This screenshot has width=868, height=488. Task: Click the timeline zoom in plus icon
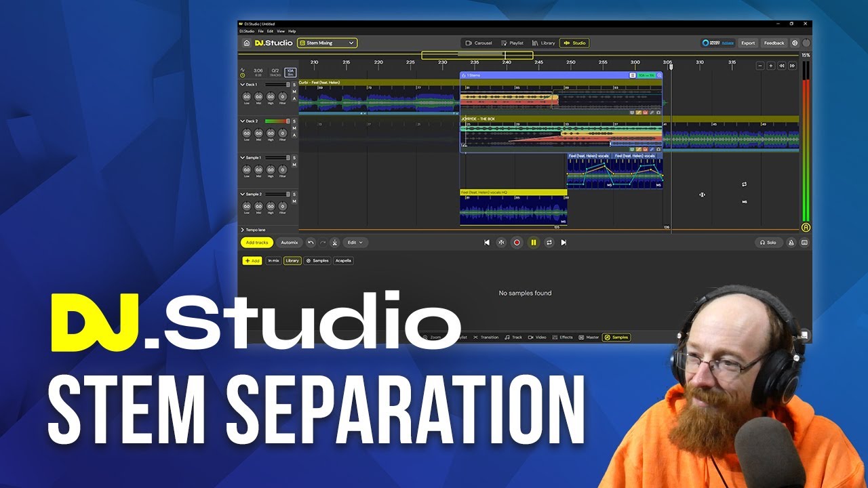[x=771, y=66]
